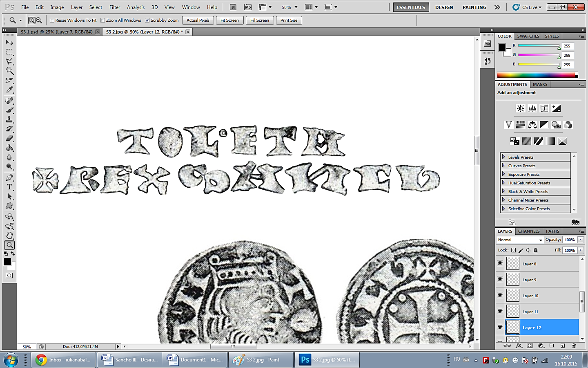The width and height of the screenshot is (588, 368).
Task: Open Paint window from the taskbar
Action: tap(260, 360)
